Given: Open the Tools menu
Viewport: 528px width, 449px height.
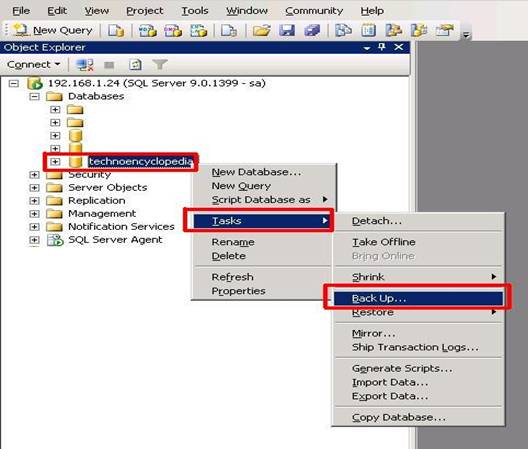Looking at the screenshot, I should pyautogui.click(x=195, y=11).
